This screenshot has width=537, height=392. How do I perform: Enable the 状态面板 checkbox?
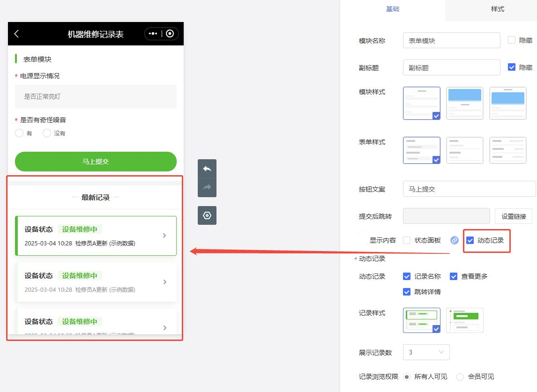coord(407,240)
